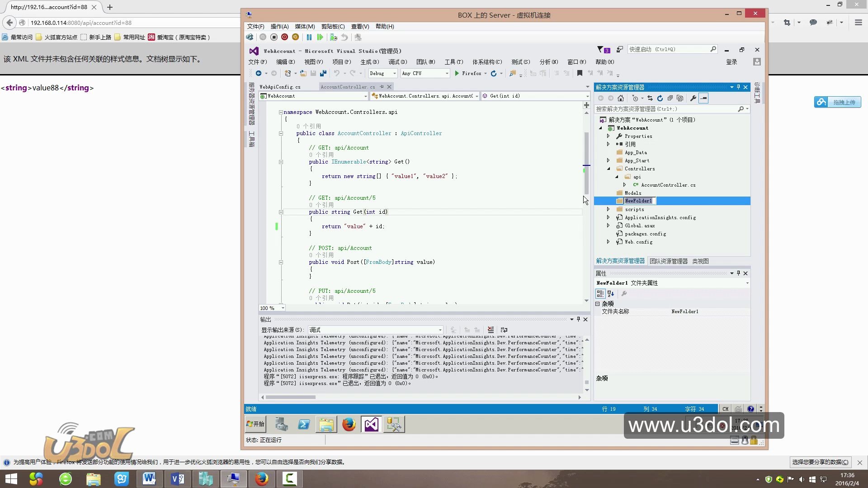
Task: Toggle Preview Selected Items in Solution Explorer
Action: [704, 99]
